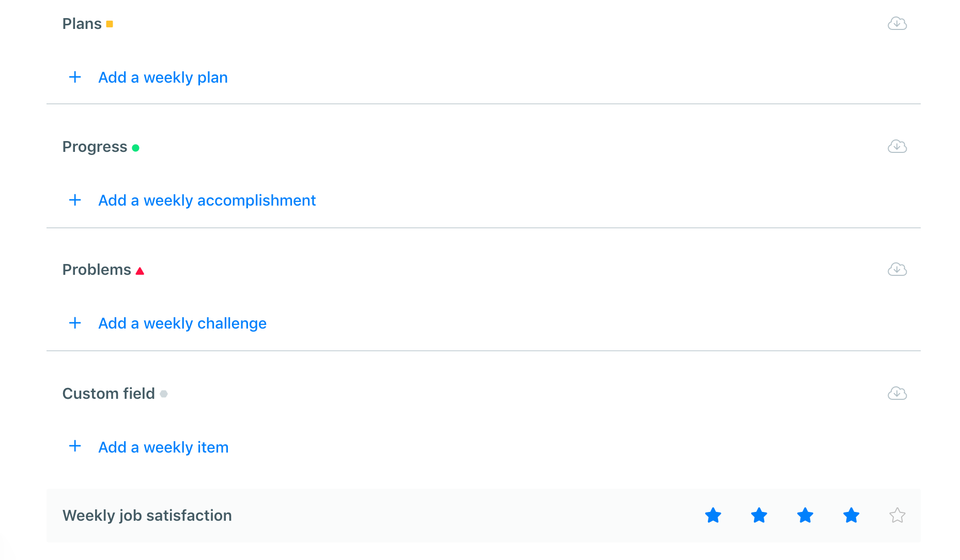Viewport: 960px width, 560px height.
Task: Click the plus icon before "Add a weekly plan"
Action: point(75,77)
